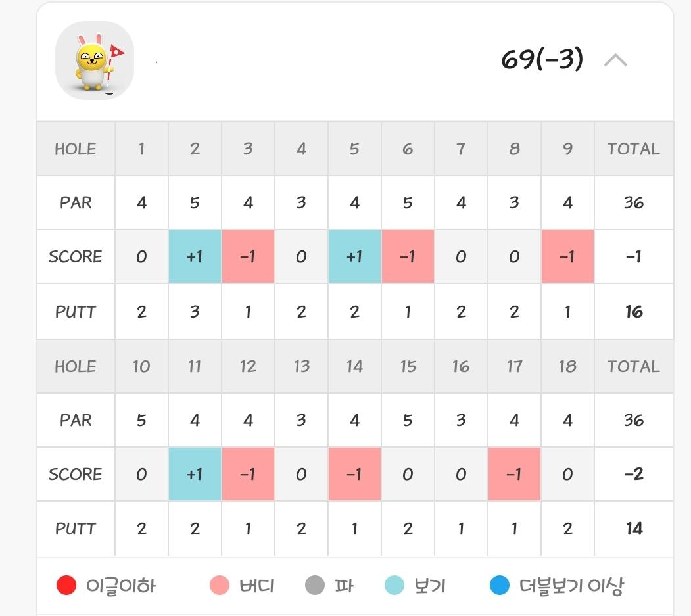Click the front nine TOTAL column header
This screenshot has width=691, height=616.
[x=633, y=149]
